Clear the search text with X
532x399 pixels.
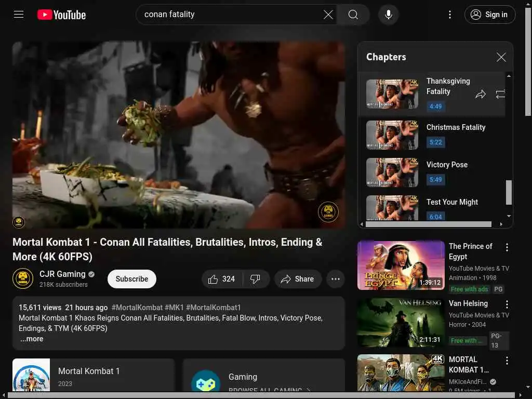coord(328,15)
